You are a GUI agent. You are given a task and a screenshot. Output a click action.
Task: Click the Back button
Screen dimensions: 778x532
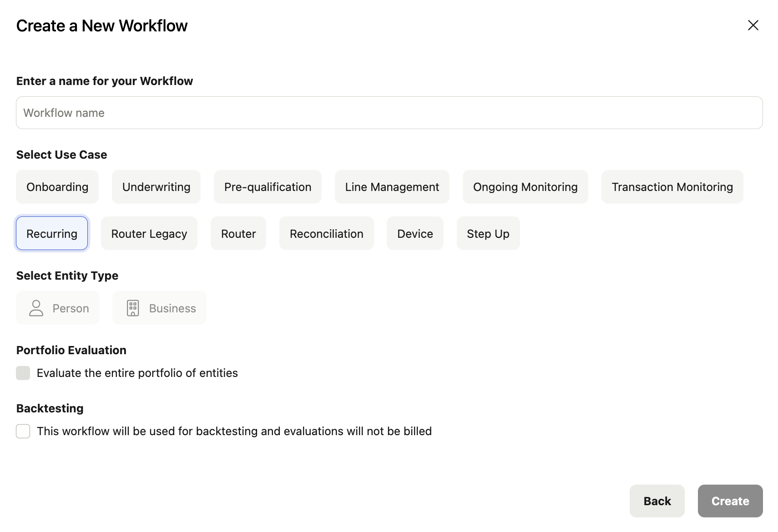657,501
